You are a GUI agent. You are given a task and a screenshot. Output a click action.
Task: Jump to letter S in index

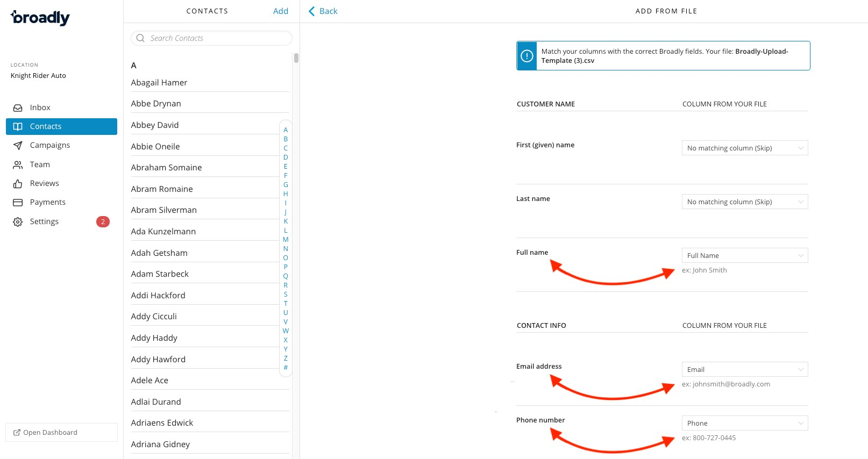pos(286,295)
